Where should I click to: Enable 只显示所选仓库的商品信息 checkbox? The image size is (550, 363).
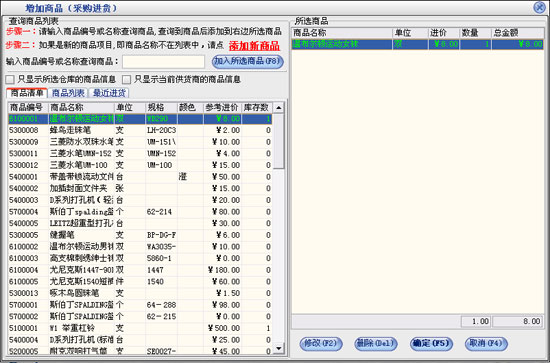coord(10,80)
